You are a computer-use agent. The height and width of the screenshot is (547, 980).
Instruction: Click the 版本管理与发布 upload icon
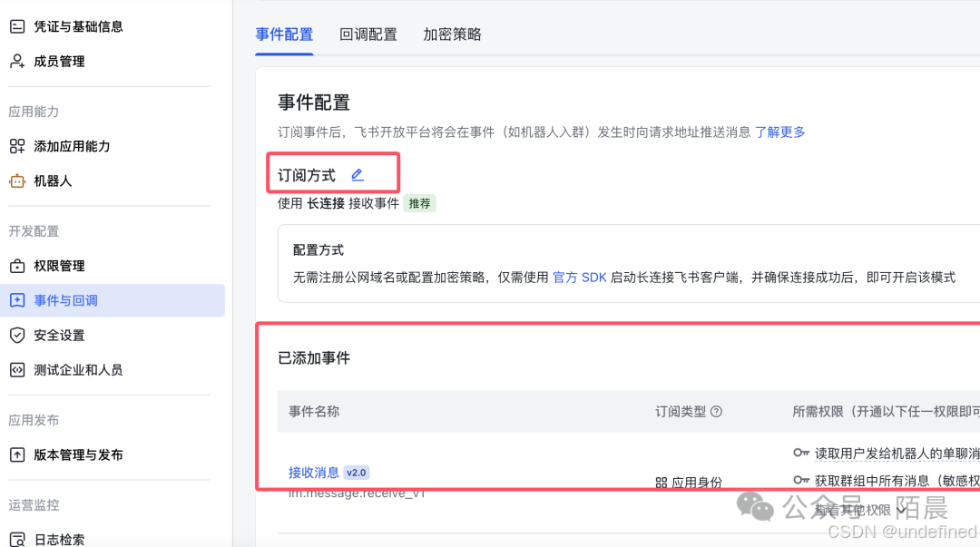pos(16,455)
